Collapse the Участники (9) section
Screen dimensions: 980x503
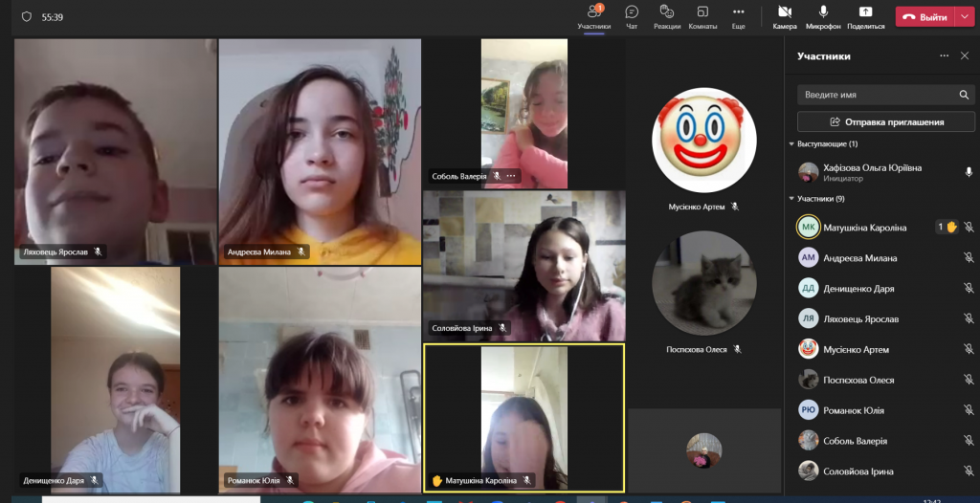coord(791,199)
